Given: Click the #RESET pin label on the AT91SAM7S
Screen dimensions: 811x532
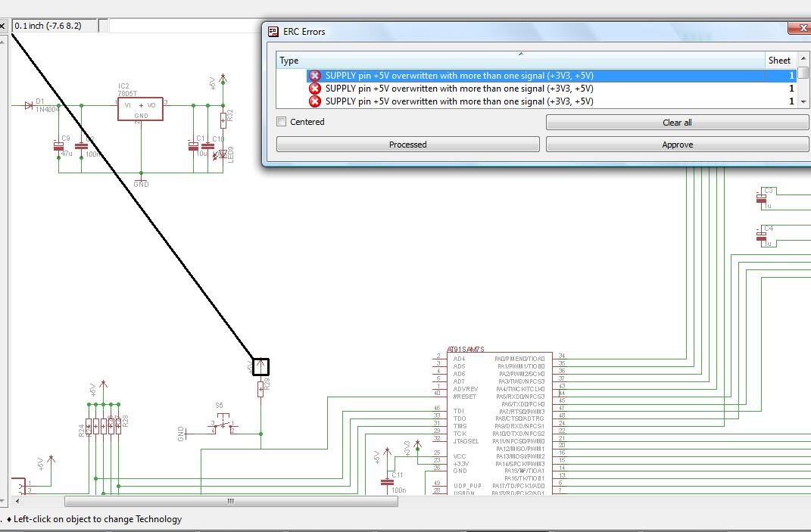Looking at the screenshot, I should pyautogui.click(x=464, y=397).
